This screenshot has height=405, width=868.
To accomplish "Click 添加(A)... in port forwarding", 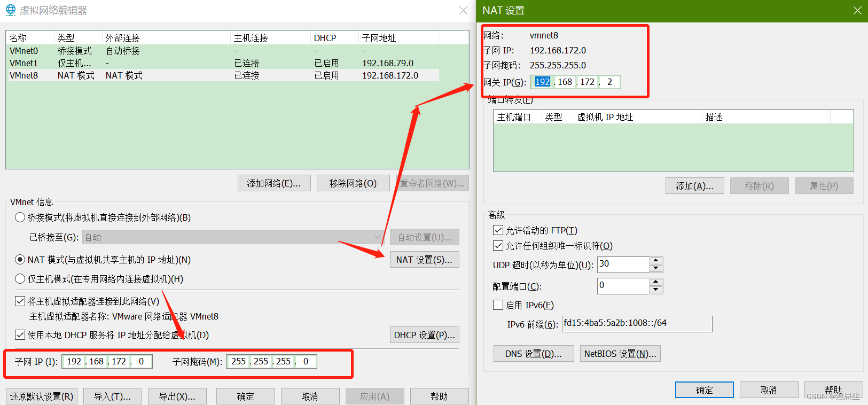I will 695,186.
